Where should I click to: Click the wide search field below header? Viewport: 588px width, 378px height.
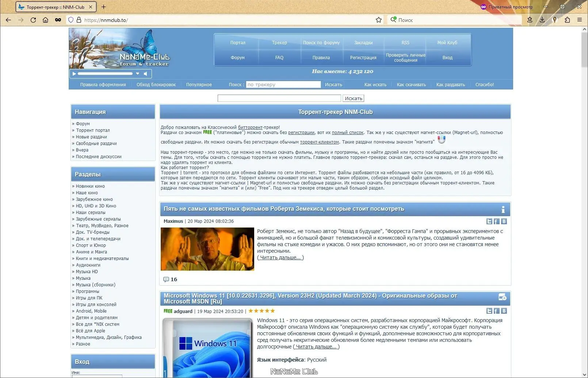(279, 98)
